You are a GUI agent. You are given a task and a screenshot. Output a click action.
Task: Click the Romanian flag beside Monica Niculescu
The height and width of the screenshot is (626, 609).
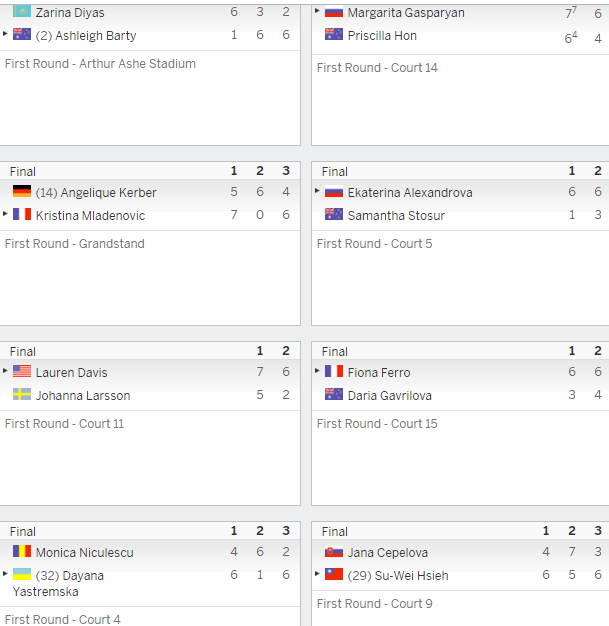coord(22,551)
